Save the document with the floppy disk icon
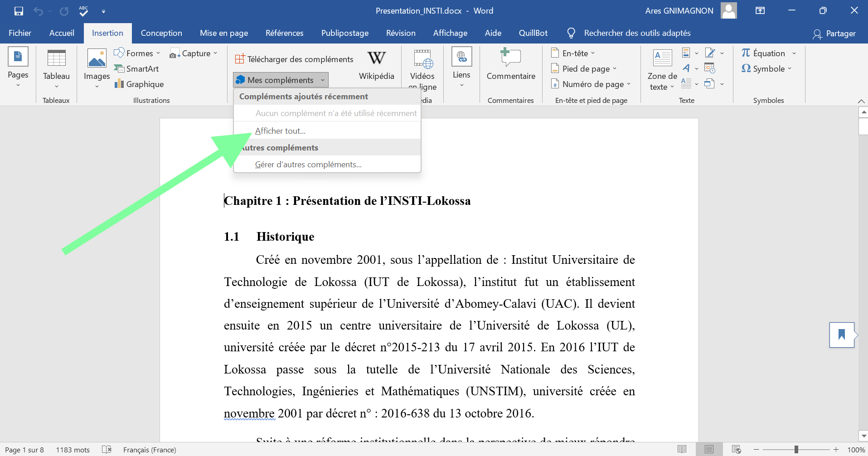 [19, 11]
